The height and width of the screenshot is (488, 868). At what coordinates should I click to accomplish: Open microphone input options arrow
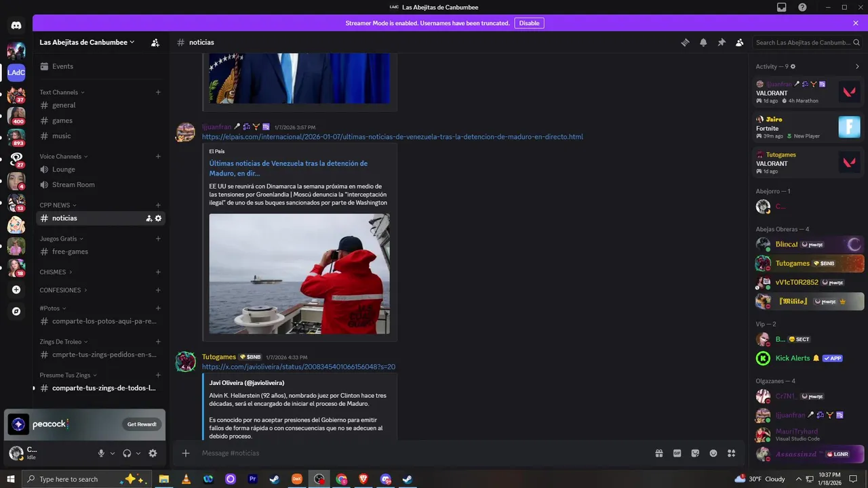point(113,453)
